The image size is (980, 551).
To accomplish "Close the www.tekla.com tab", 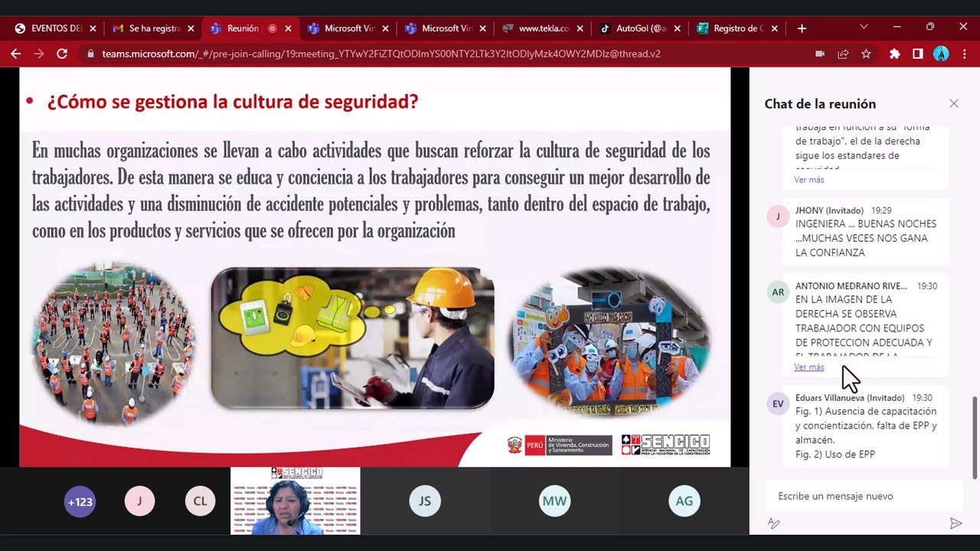I will click(580, 28).
